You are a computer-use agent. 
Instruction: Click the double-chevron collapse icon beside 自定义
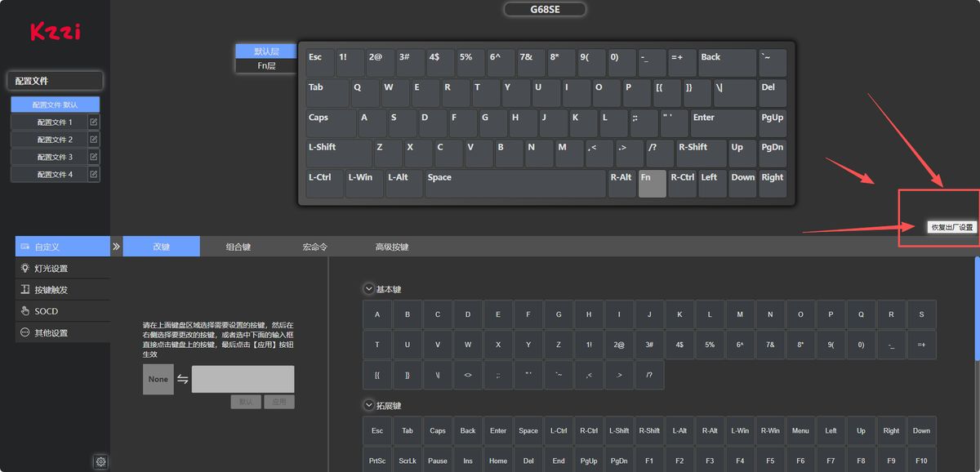(x=116, y=246)
